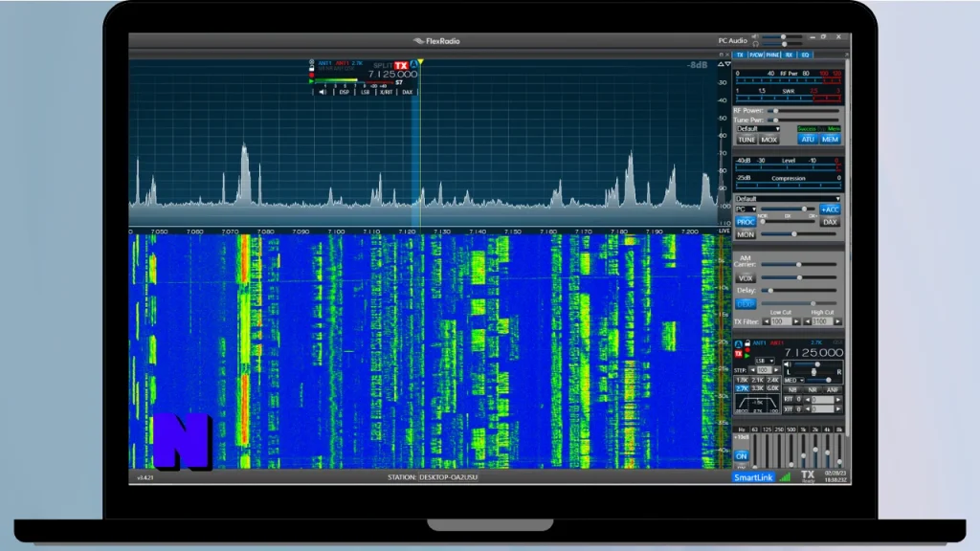Adjust the VOX Delay slider
The image size is (980, 551).
pos(798,291)
